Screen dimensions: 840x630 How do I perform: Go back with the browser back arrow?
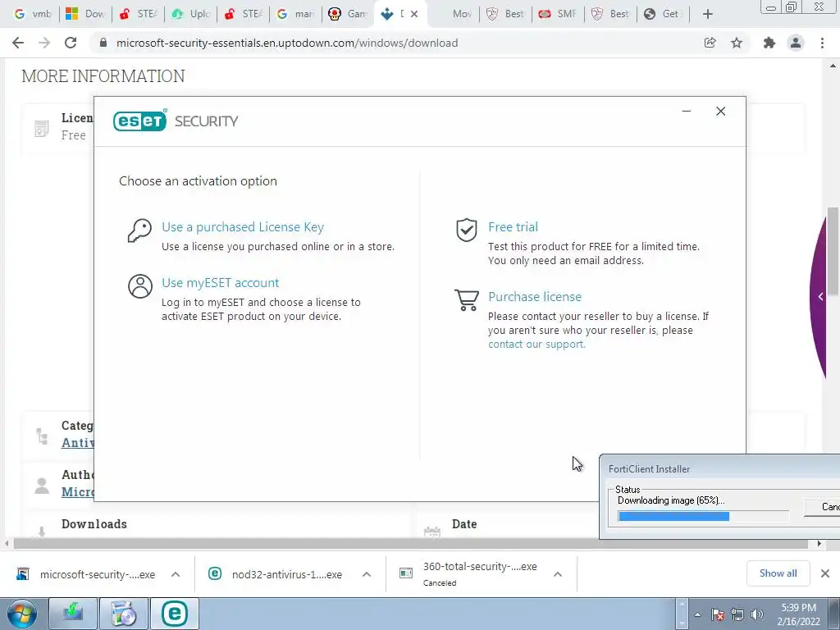tap(18, 43)
